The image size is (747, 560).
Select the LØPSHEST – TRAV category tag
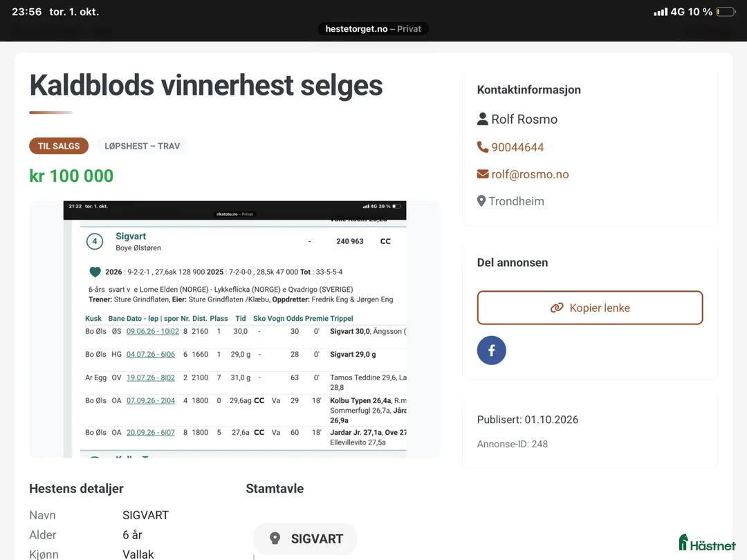[x=142, y=146]
